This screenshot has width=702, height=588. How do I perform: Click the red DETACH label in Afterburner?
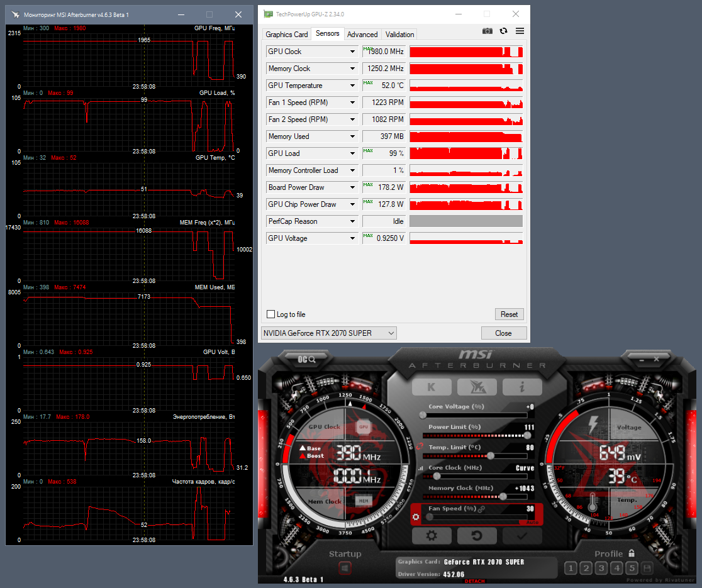[474, 581]
